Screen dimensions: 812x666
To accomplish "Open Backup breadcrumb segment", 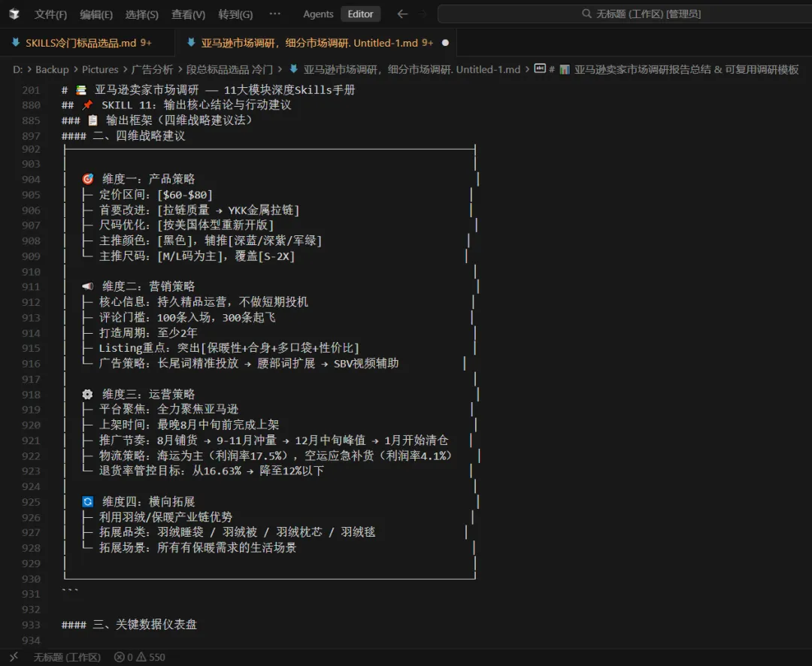I will tap(52, 69).
